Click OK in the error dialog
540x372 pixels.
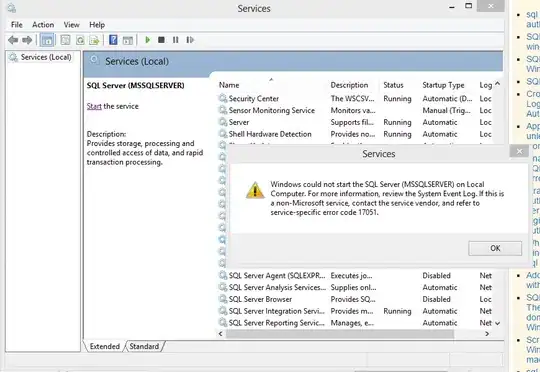(495, 248)
